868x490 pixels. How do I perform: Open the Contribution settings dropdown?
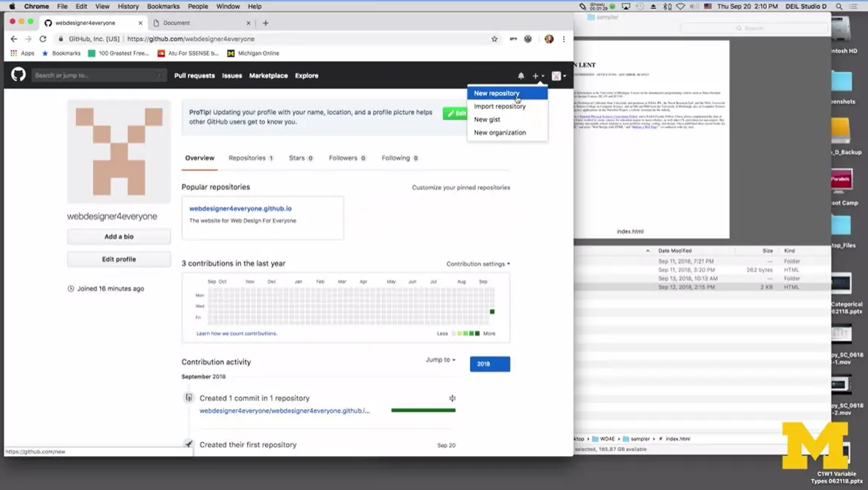point(476,263)
